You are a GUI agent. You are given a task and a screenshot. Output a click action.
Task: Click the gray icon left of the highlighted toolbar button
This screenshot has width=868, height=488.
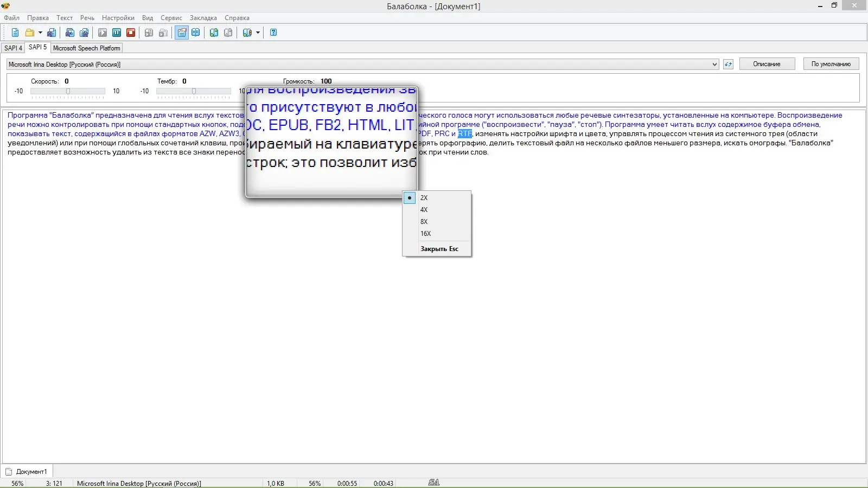tap(163, 33)
